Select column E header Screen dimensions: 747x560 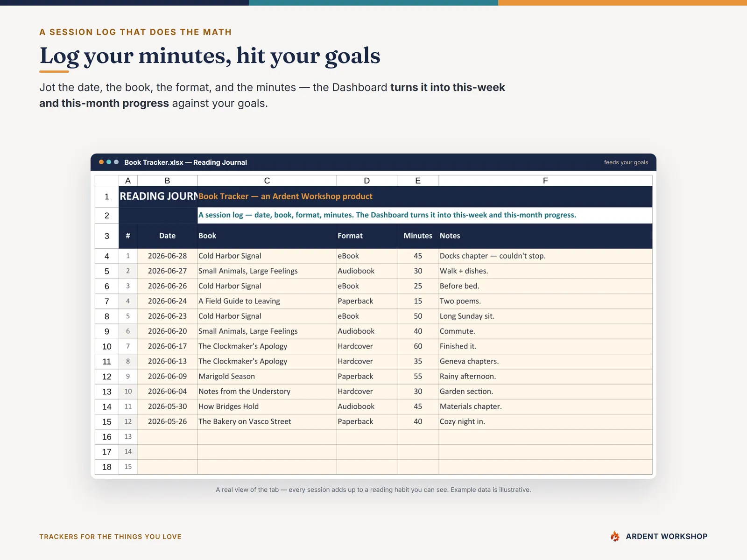pos(418,181)
